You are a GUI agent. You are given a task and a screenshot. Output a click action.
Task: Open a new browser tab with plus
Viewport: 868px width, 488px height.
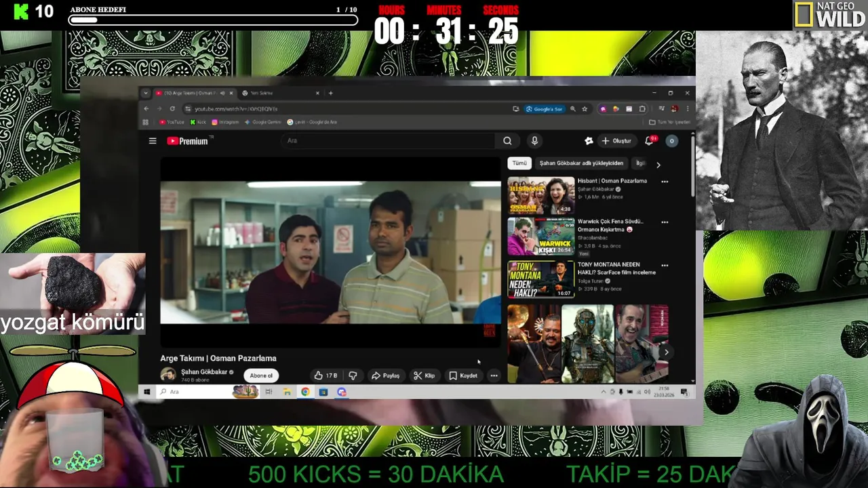click(330, 93)
